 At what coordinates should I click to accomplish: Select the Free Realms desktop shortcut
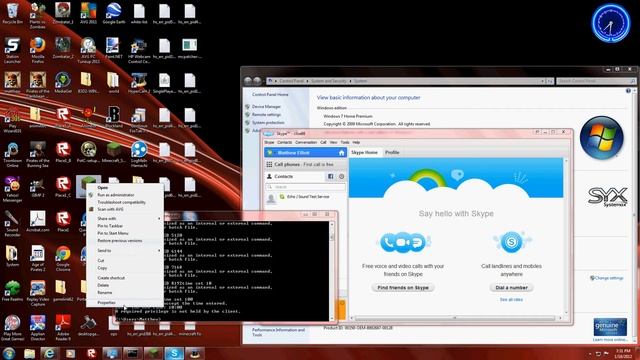[12, 291]
